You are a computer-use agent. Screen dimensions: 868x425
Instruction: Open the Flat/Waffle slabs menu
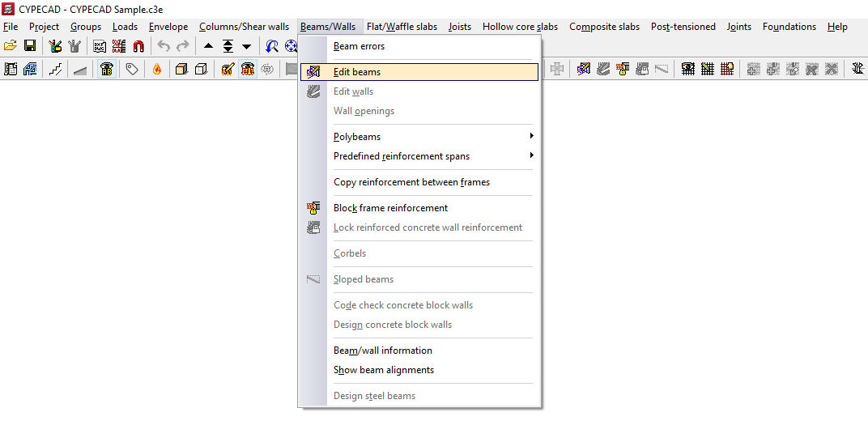(x=402, y=27)
